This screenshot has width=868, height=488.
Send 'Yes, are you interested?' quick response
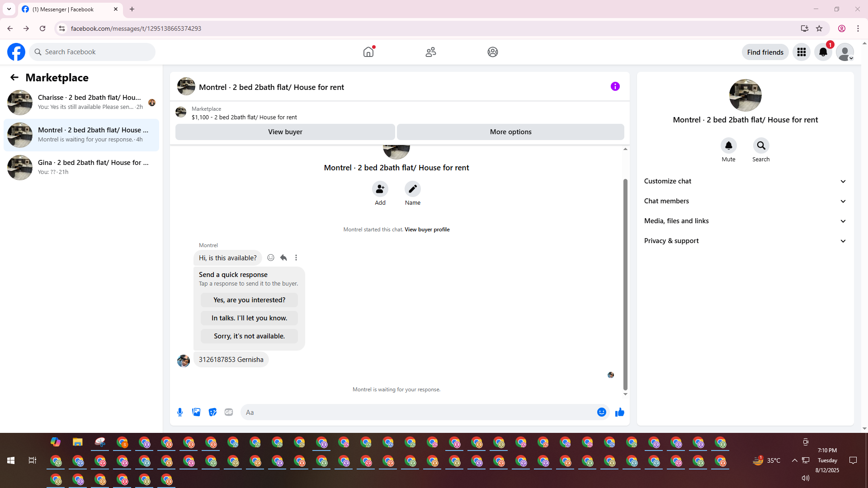coord(249,300)
